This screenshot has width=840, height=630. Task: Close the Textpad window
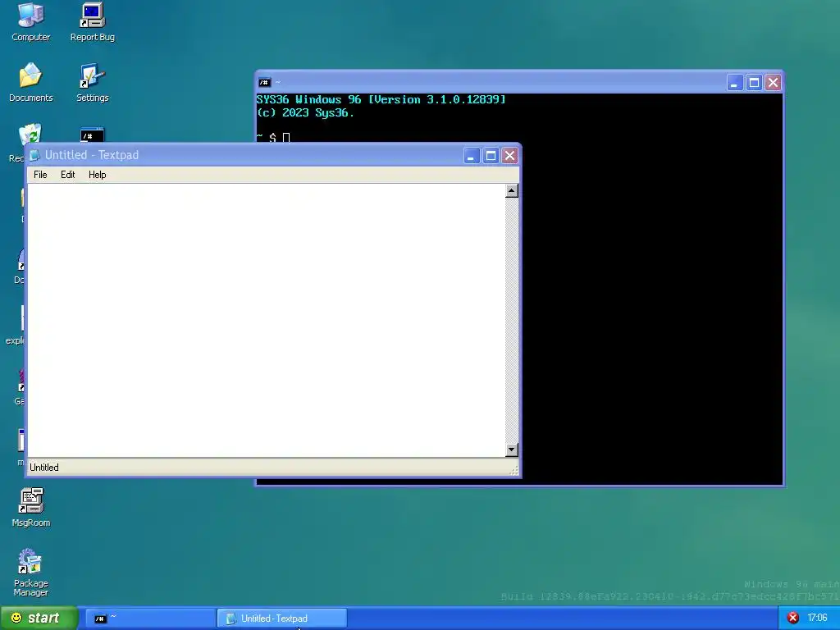point(509,155)
